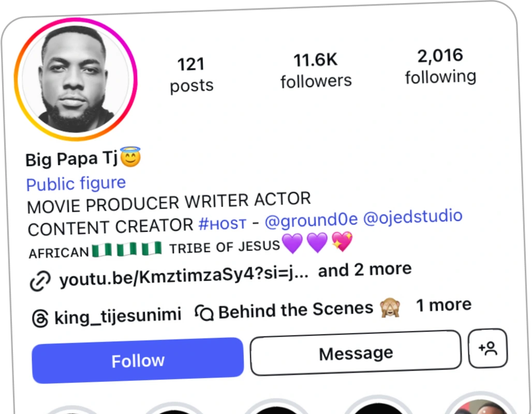Open the 2,016 following list
The width and height of the screenshot is (532, 414).
click(x=440, y=67)
